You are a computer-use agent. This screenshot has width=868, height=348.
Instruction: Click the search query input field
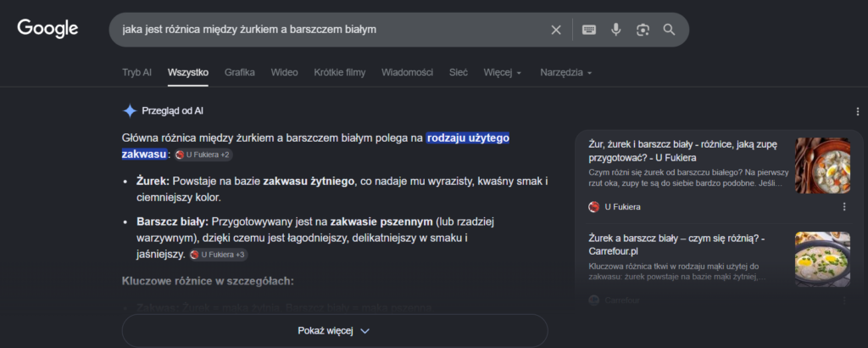[332, 30]
